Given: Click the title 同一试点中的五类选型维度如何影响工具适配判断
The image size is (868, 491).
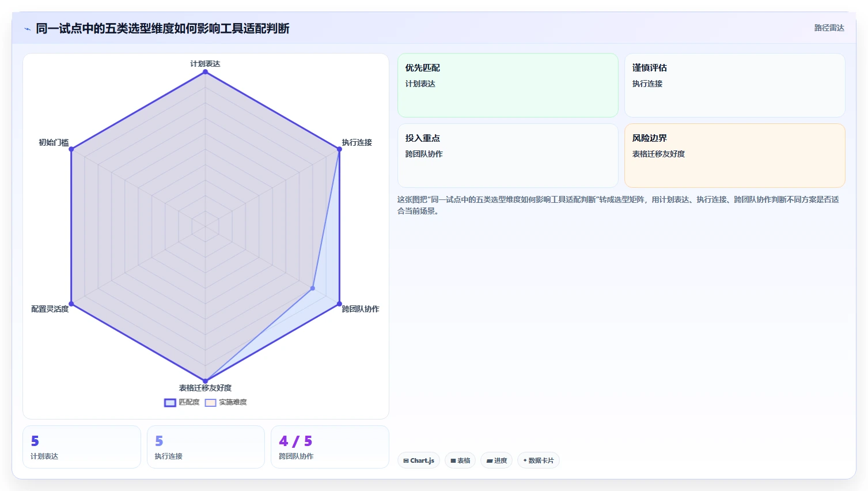Looking at the screenshot, I should pos(162,29).
